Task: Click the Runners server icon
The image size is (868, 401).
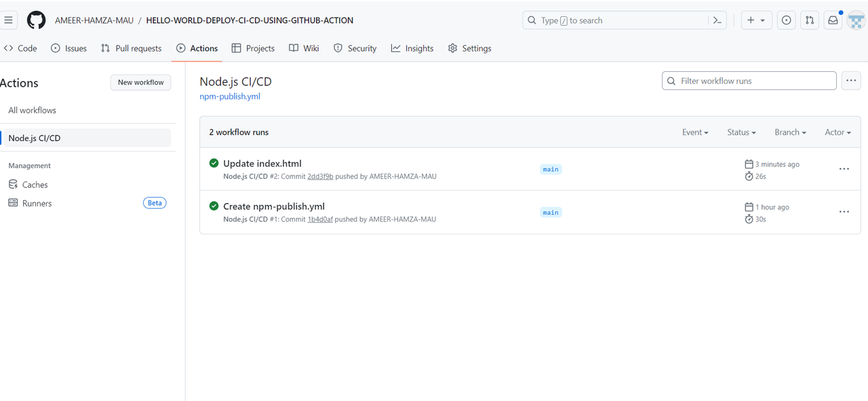Action: point(13,203)
